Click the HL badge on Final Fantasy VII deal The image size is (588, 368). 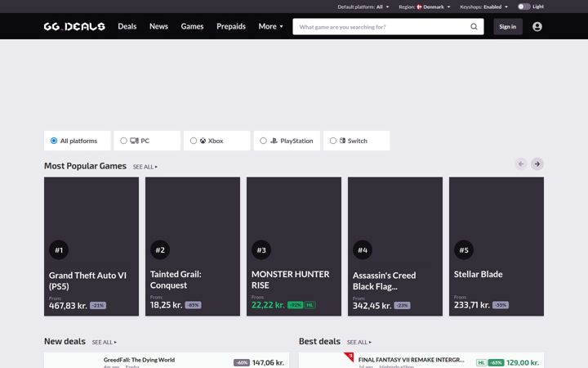click(482, 363)
